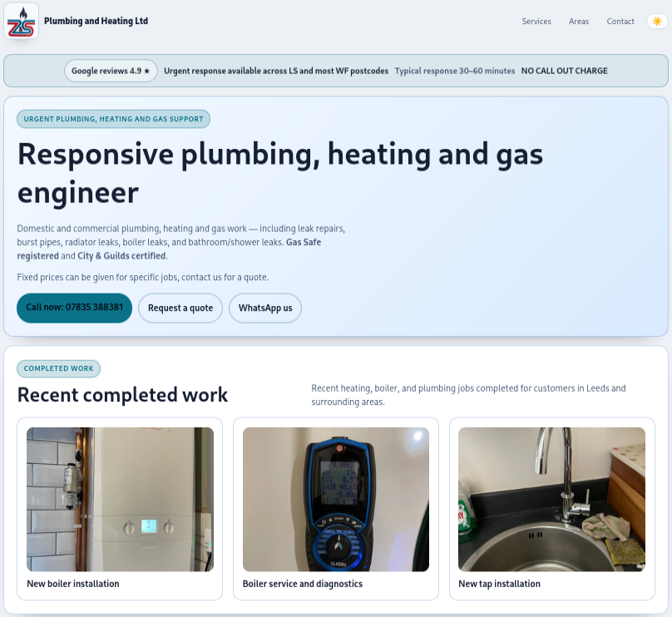
Task: Open WhatsApp us chat button
Action: click(264, 308)
